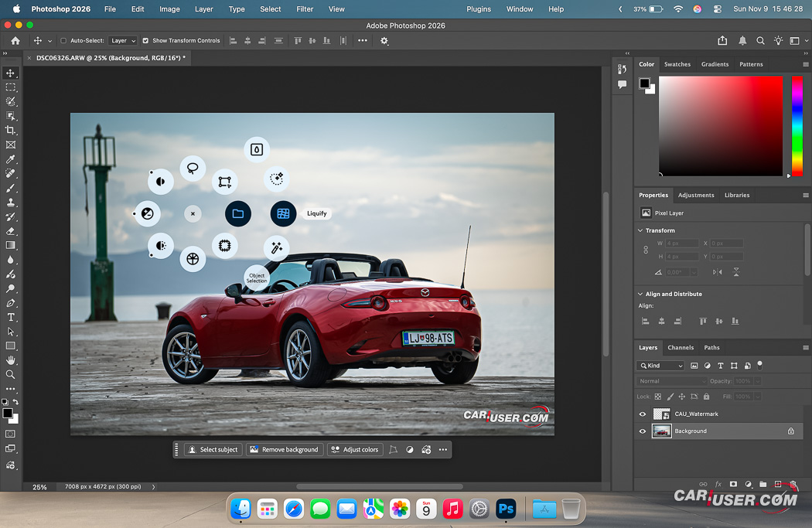Image resolution: width=812 pixels, height=528 pixels.
Task: Add a layer mask from the Layers panel
Action: pyautogui.click(x=733, y=485)
